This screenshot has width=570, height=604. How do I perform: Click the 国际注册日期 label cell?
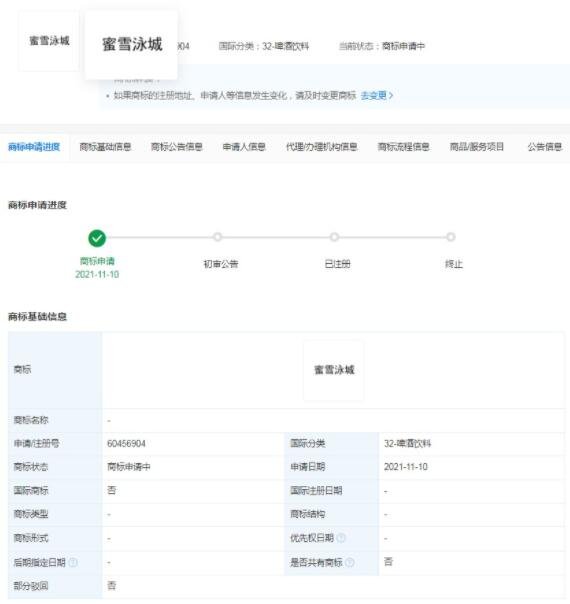(332, 491)
